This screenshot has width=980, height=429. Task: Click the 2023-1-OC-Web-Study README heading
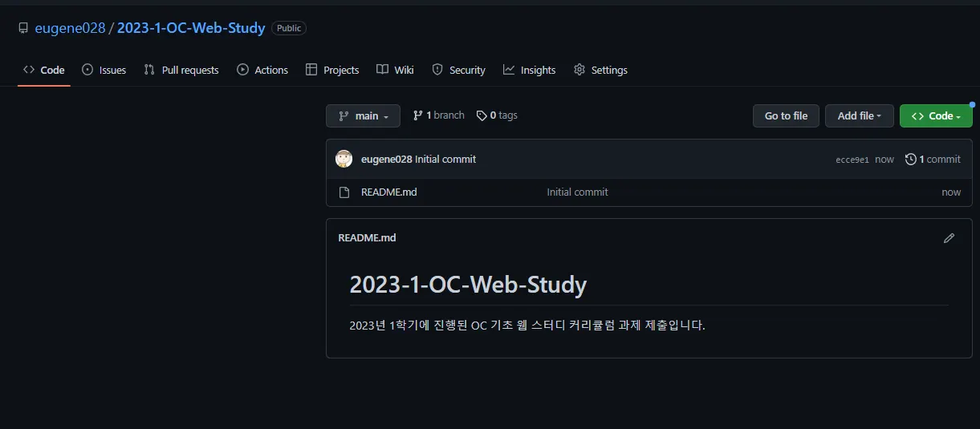point(468,285)
